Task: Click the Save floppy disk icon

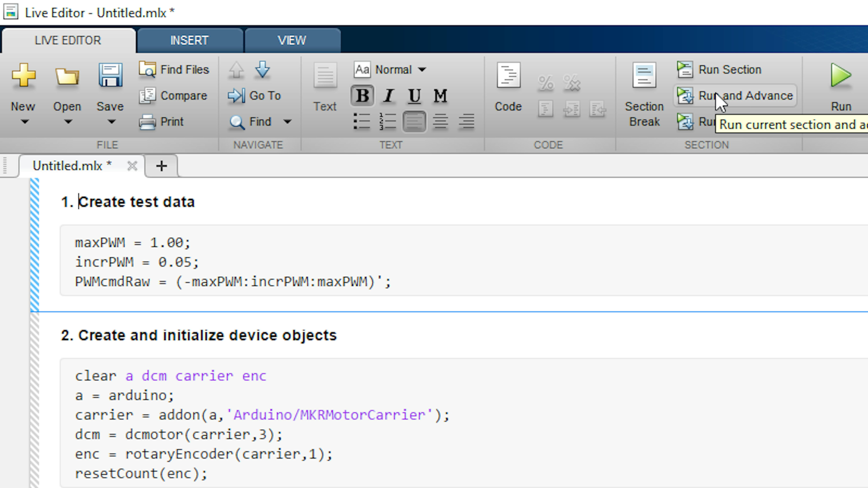Action: (x=110, y=75)
